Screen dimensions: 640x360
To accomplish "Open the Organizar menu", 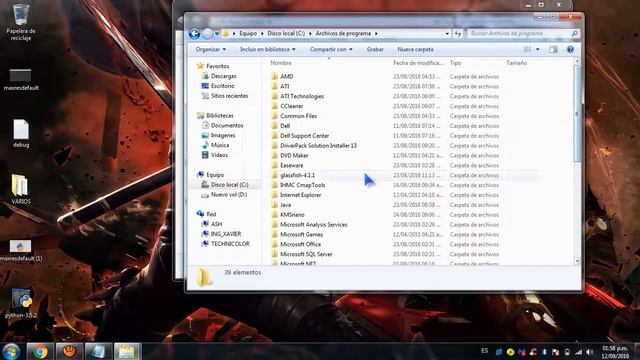I will coord(211,49).
